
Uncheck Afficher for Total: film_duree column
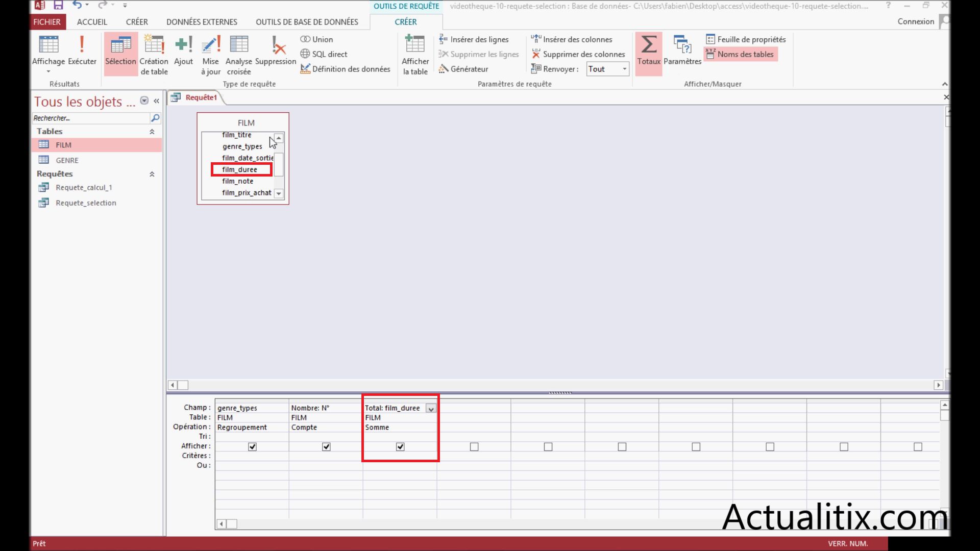(x=400, y=446)
